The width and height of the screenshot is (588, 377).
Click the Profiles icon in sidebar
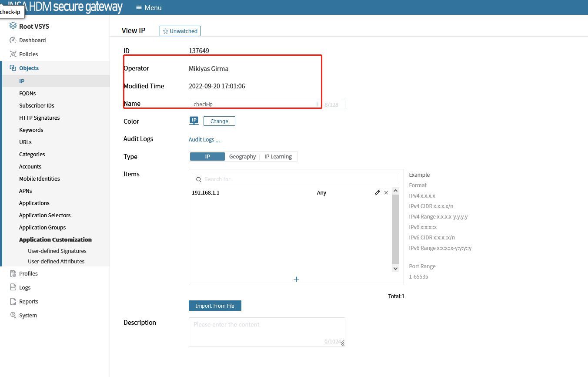(13, 273)
